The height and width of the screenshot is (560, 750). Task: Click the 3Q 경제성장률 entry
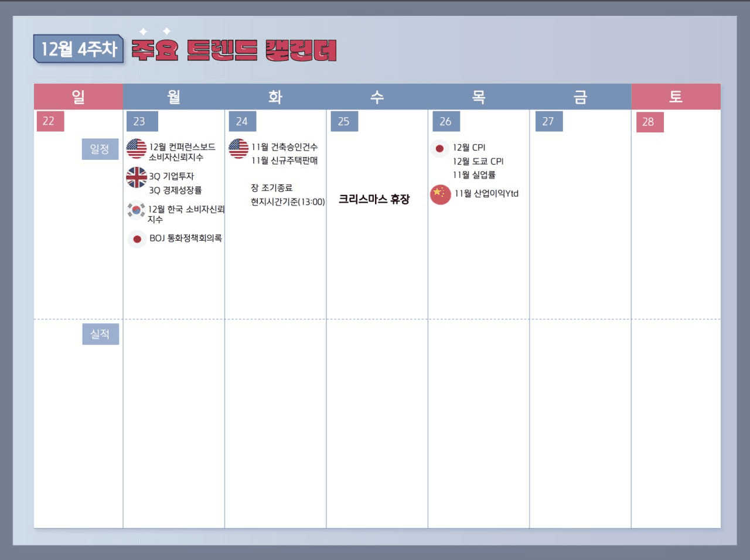pos(175,190)
